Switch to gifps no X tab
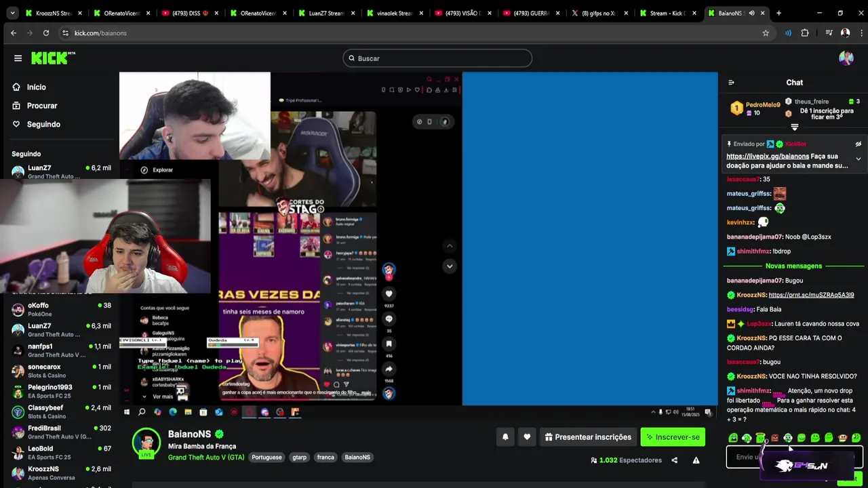The image size is (868, 488). (x=599, y=13)
